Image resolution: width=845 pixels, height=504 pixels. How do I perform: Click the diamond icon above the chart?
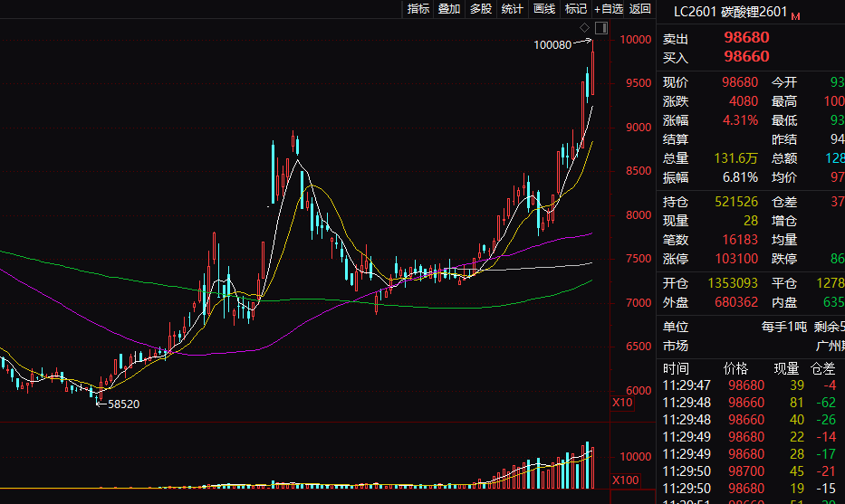(x=585, y=28)
